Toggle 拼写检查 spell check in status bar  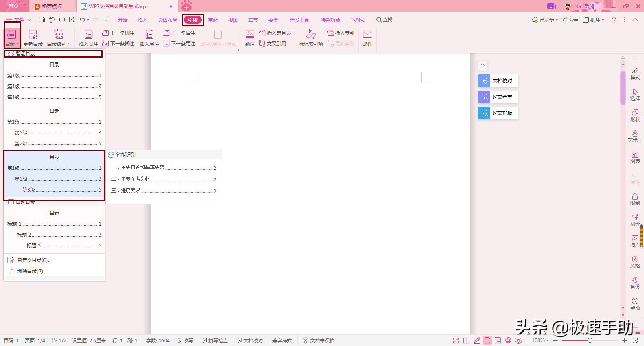(x=215, y=340)
